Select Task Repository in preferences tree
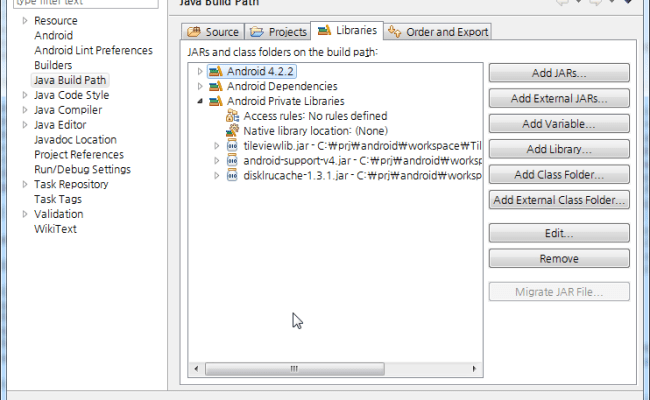The image size is (650, 400). click(x=71, y=184)
